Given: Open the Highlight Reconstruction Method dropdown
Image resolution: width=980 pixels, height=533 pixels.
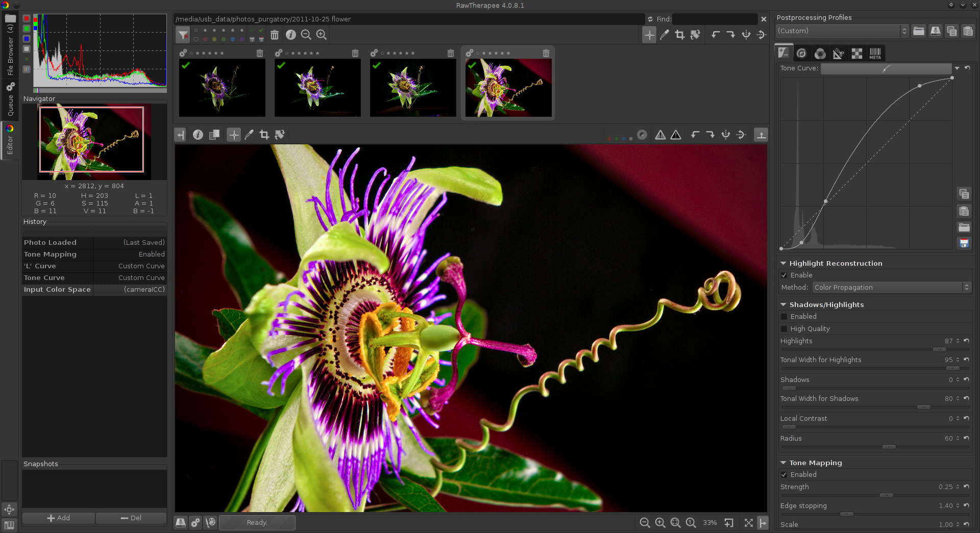Looking at the screenshot, I should [891, 287].
